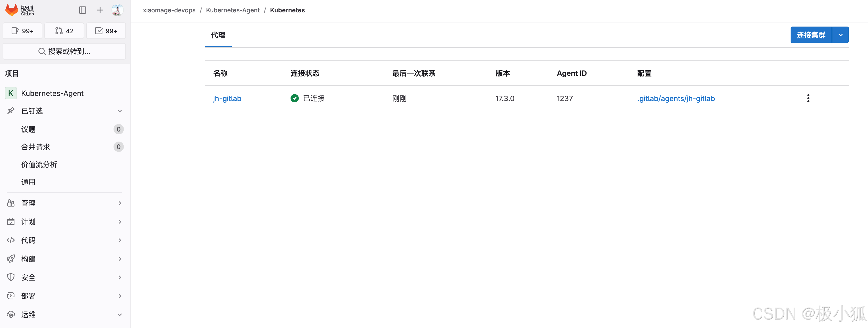The height and width of the screenshot is (328, 868).
Task: Click the search or go to field
Action: click(x=64, y=51)
